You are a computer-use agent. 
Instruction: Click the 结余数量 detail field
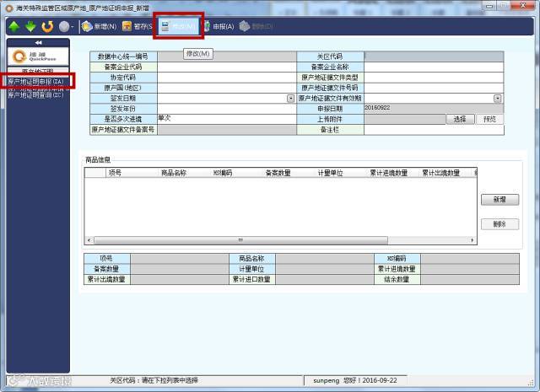(470, 280)
